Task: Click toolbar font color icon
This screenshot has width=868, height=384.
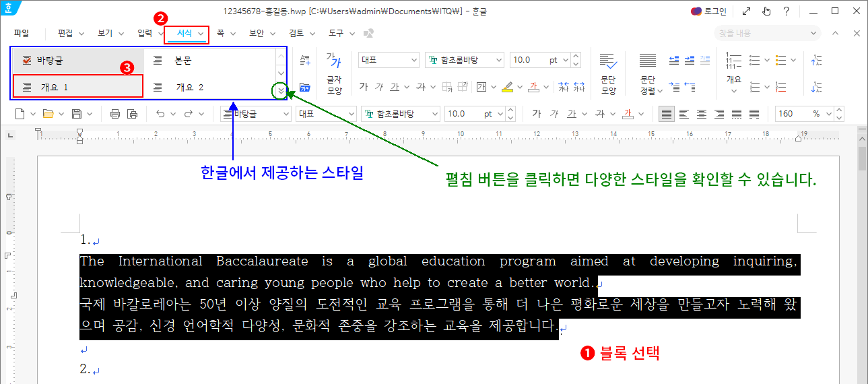Action: (x=628, y=114)
